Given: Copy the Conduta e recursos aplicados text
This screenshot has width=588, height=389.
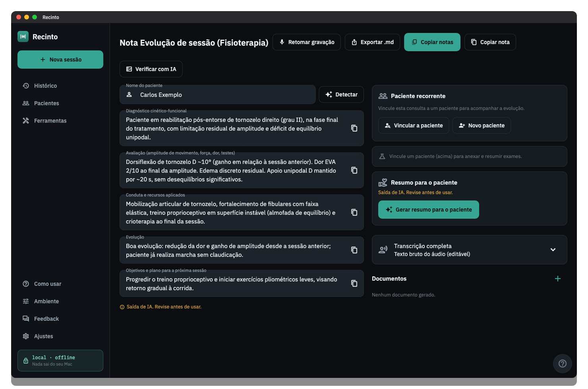Looking at the screenshot, I should click(354, 212).
